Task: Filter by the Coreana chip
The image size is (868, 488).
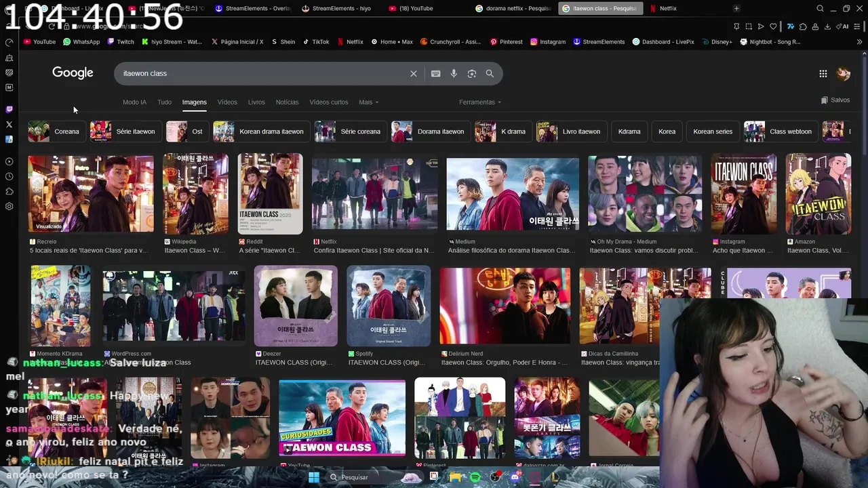Action: (56, 131)
